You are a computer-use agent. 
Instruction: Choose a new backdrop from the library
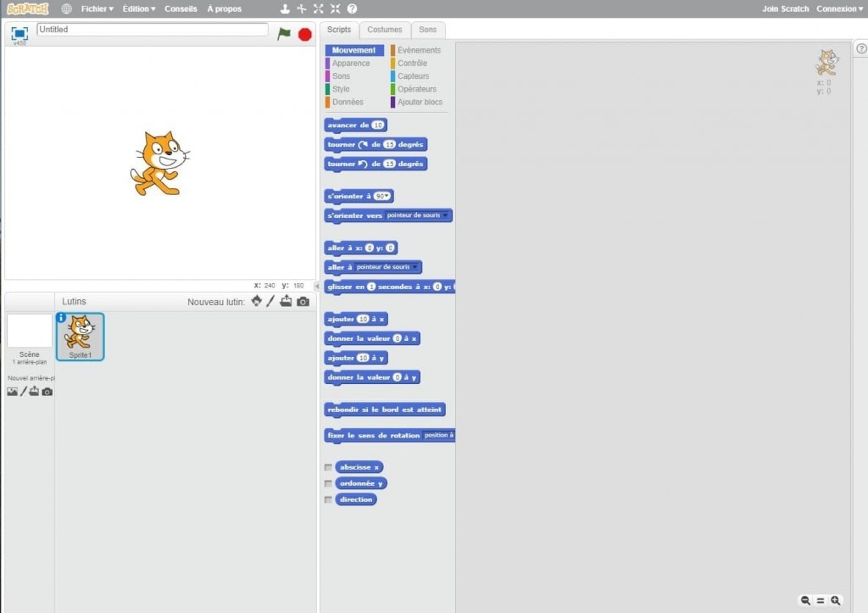pyautogui.click(x=11, y=391)
